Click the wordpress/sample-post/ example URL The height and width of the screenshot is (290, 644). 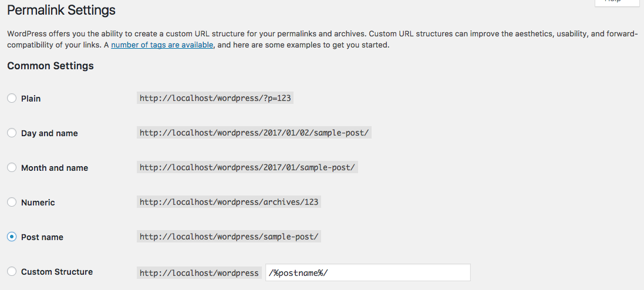[x=229, y=237]
